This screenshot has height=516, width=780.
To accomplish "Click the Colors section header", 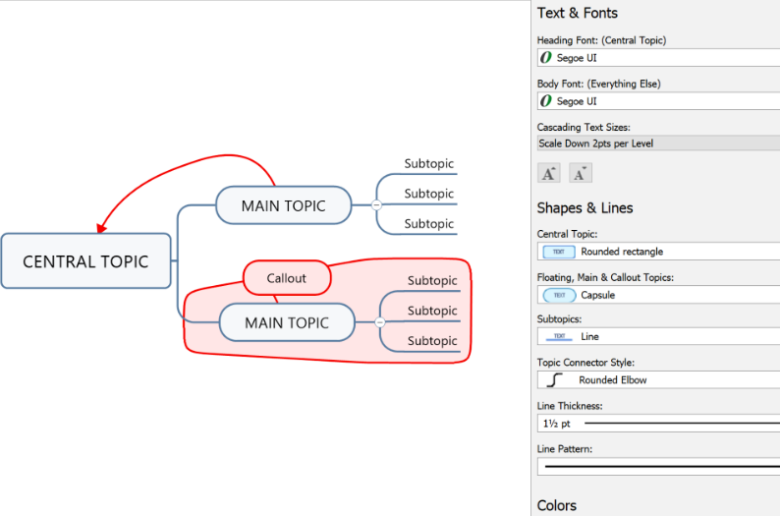I will [x=557, y=505].
